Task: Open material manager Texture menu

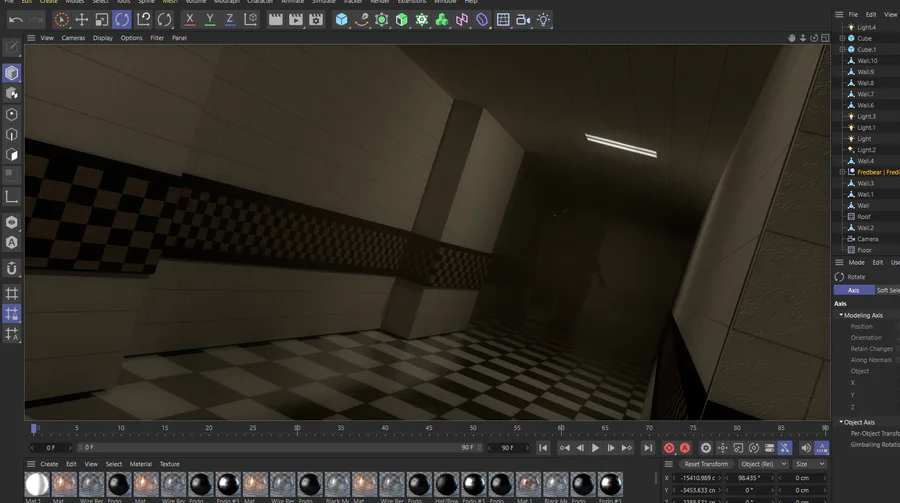Action: point(169,464)
